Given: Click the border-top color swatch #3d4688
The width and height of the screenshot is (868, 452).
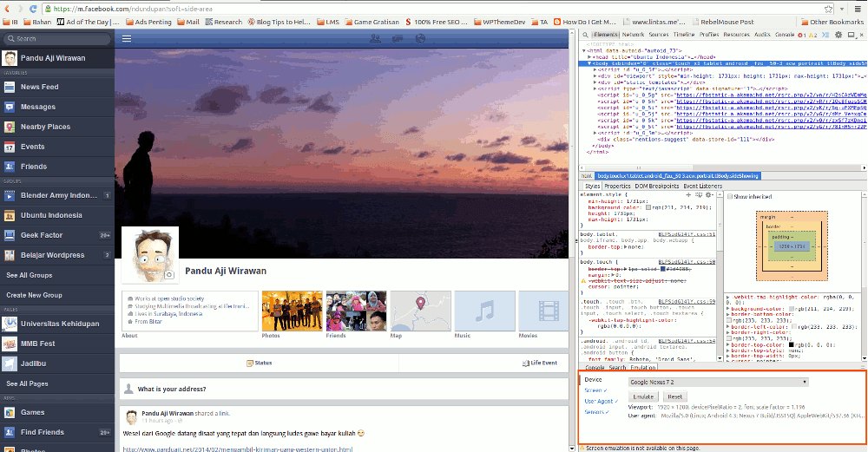Looking at the screenshot, I should [662, 269].
